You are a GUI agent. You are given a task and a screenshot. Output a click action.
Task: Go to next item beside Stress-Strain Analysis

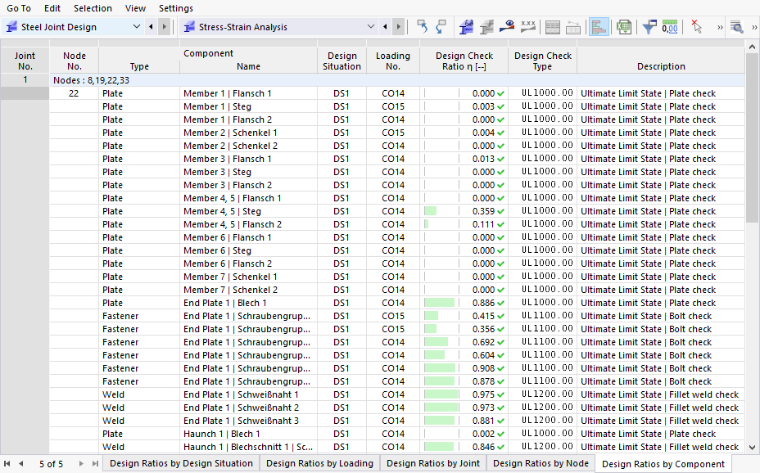pos(399,27)
